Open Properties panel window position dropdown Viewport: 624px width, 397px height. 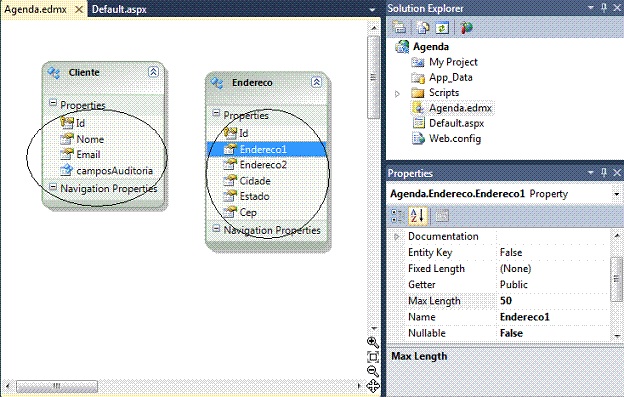click(x=591, y=172)
